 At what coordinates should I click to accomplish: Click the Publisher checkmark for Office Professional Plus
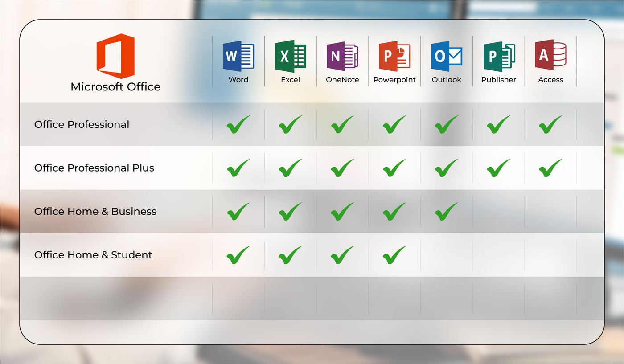point(499,168)
